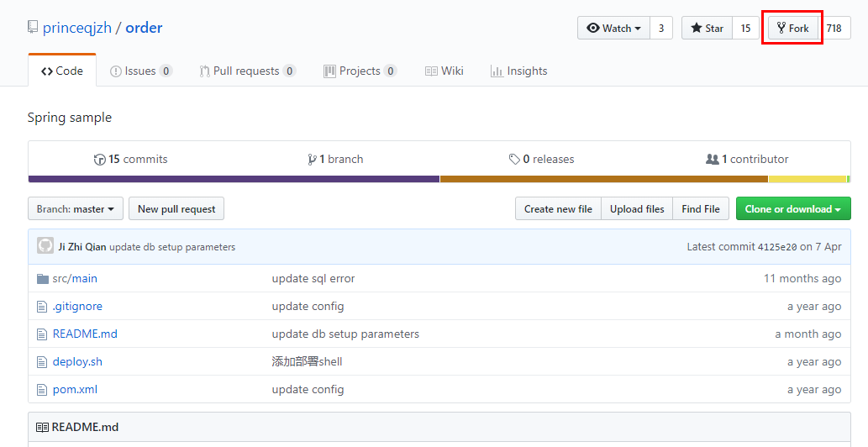View the 718 forks count
Image resolution: width=868 pixels, height=447 pixels.
[x=834, y=28]
